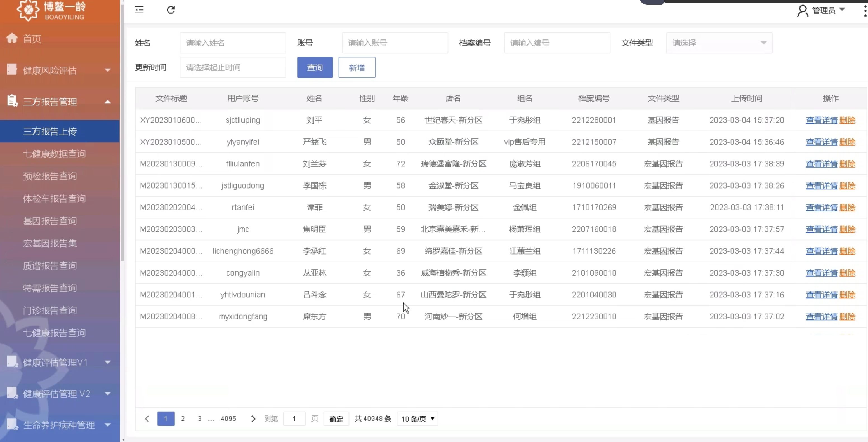Viewport: 868px width, 442px height.
Task: View details for 刘平 record
Action: [822, 120]
